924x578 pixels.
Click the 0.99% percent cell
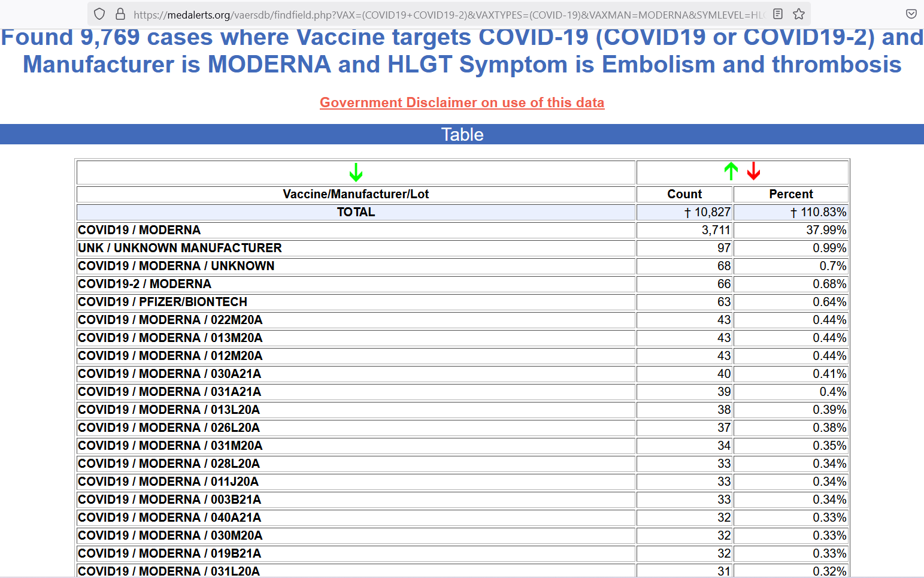[791, 248]
